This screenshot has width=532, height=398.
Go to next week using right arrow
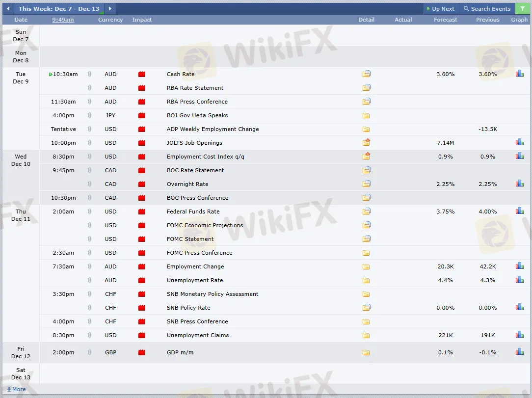tap(110, 9)
